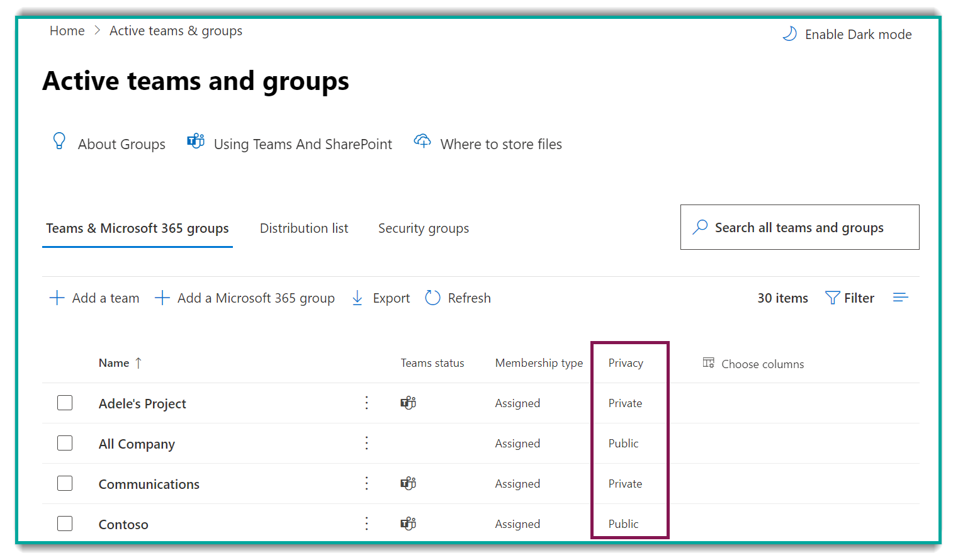Click the Membership type column header
The height and width of the screenshot is (560, 958).
[x=539, y=363]
